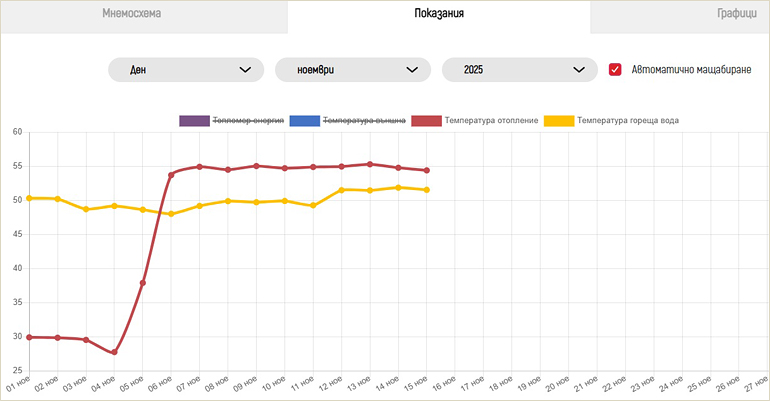Switch to the Графици tab
This screenshot has height=401, width=770.
(741, 14)
